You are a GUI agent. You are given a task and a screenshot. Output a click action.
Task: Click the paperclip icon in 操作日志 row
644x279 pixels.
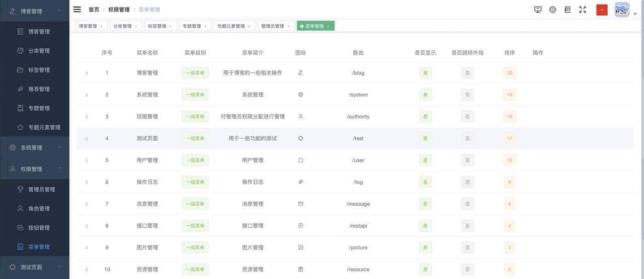tap(300, 182)
